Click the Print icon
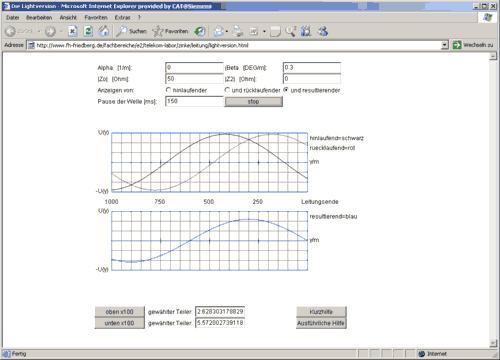The height and width of the screenshot is (360, 500). [x=238, y=31]
